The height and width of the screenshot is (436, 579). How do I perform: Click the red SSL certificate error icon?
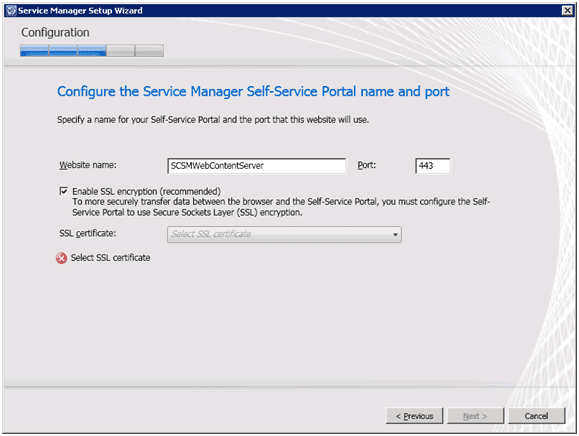tap(61, 258)
